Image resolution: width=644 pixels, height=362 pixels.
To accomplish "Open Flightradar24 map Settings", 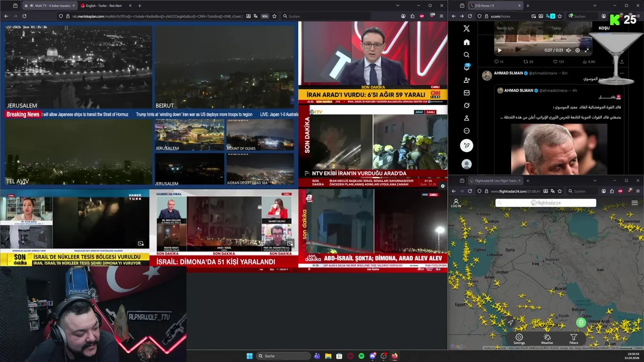I will point(519,339).
